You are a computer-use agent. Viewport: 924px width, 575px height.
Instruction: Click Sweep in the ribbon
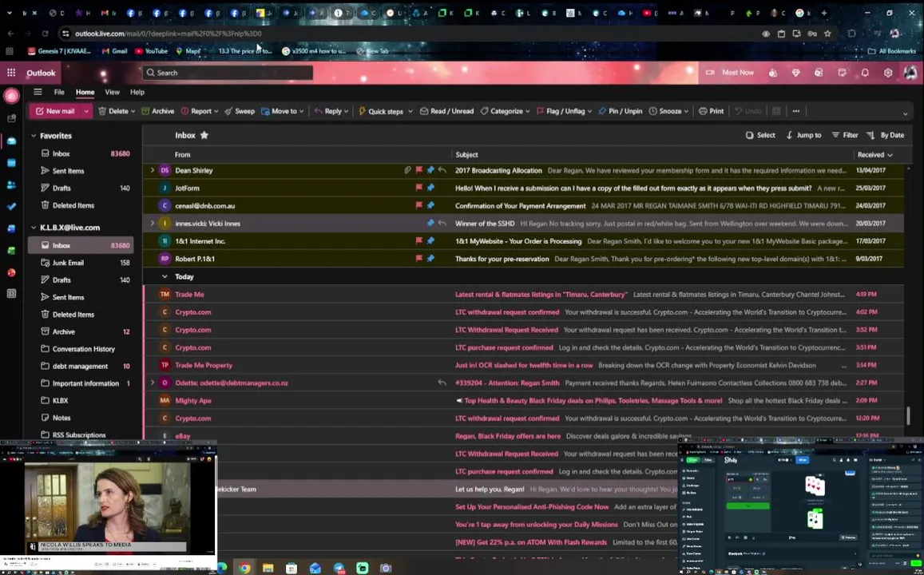point(240,111)
